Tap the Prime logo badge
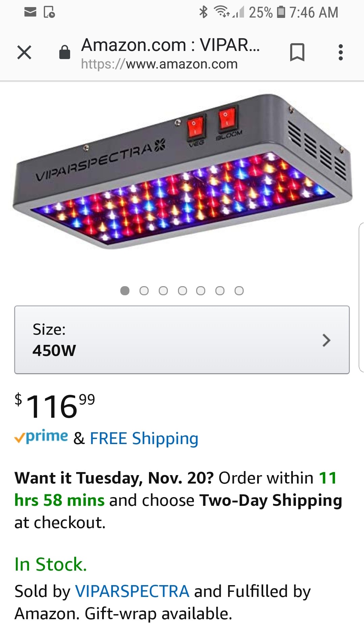 click(41, 437)
